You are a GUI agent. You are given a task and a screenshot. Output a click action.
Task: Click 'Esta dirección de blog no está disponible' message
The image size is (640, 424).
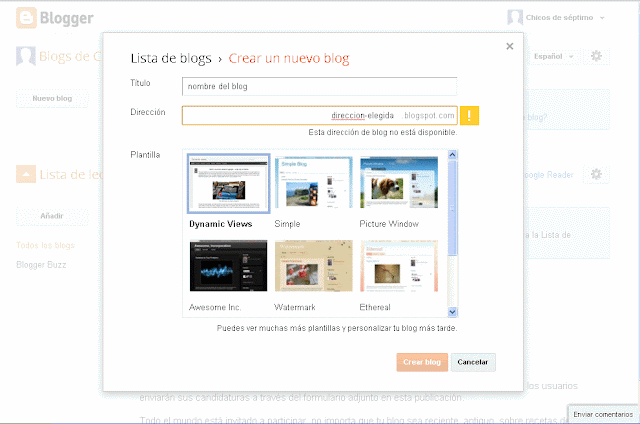(382, 132)
